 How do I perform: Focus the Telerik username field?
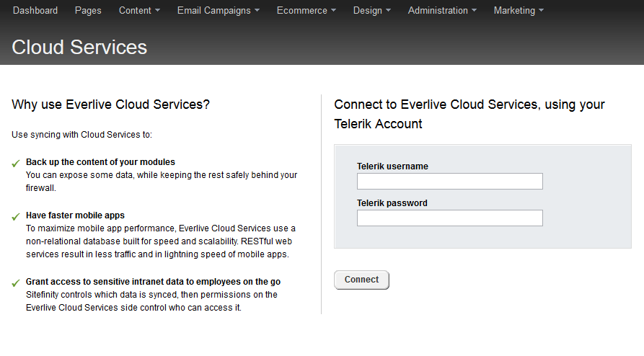(x=450, y=181)
